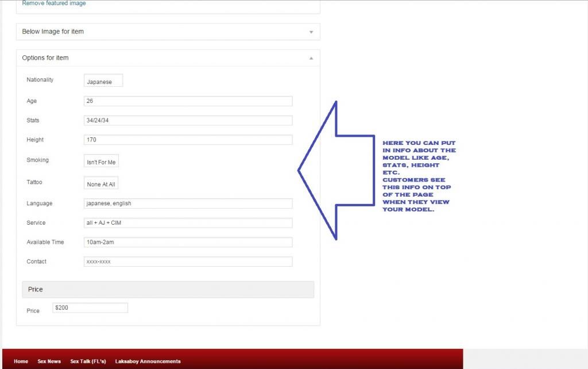Click the Height input field
The width and height of the screenshot is (588, 369).
(x=188, y=140)
